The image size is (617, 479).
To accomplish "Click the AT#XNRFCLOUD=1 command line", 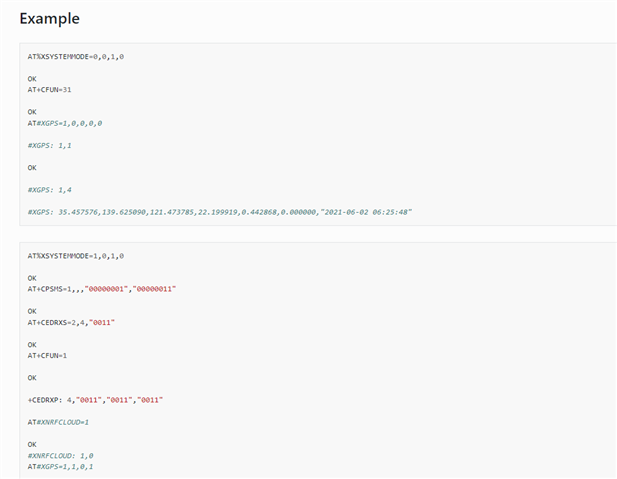I will pos(58,422).
